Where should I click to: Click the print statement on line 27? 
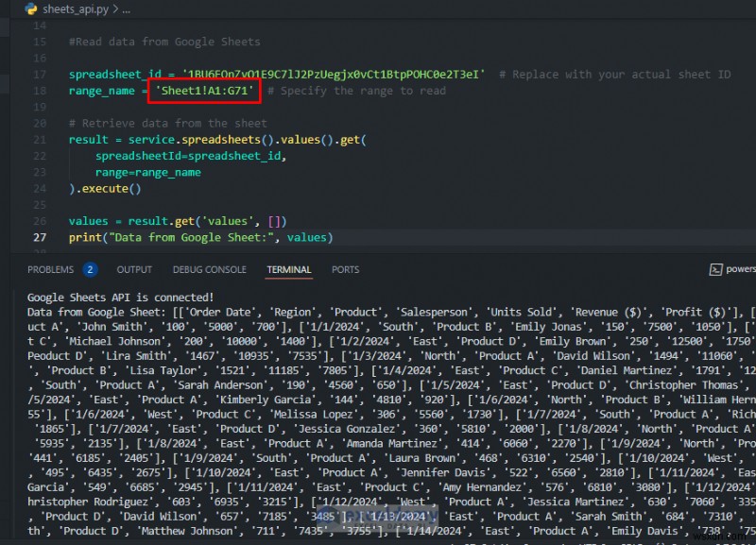click(201, 237)
